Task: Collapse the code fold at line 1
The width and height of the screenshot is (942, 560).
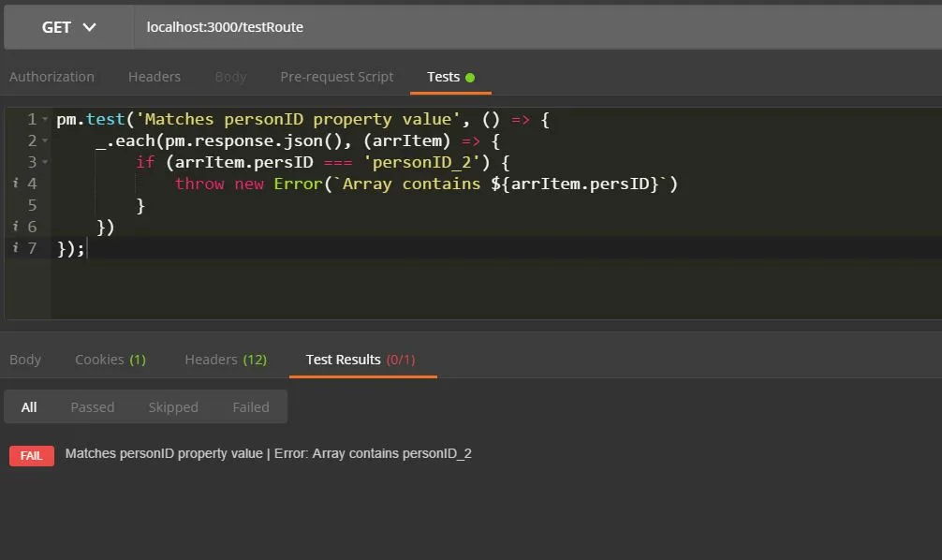Action: [x=45, y=119]
